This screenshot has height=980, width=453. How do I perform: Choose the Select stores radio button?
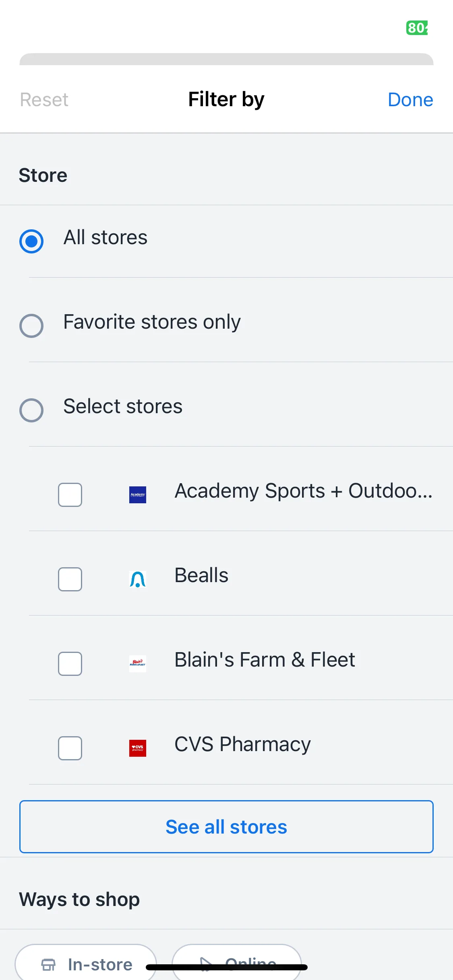(x=31, y=410)
